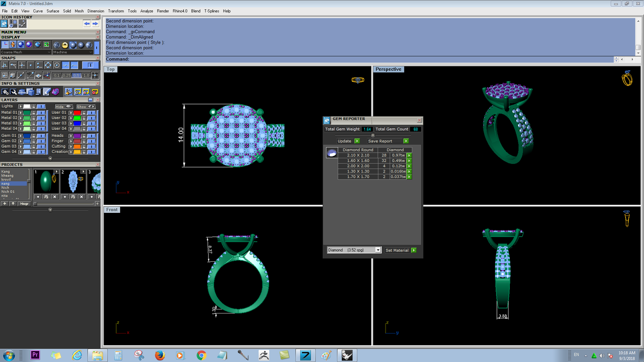Click the Hide layers button
Screen dimensions: 644x362
pyautogui.click(x=64, y=106)
